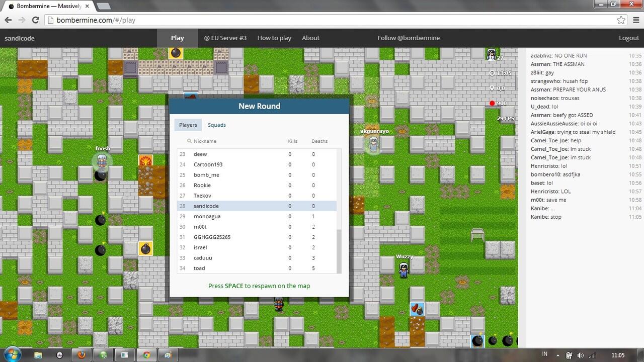Click chat message 'adabfivz: NO ONE RUN'
Viewport: 644px width, 362px height.
tap(558, 56)
